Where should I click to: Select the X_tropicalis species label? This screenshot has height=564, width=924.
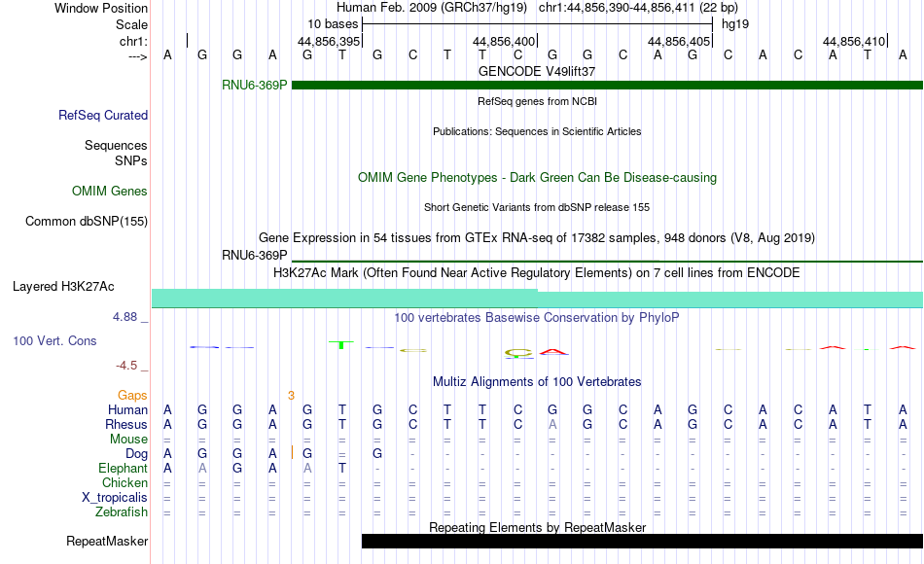click(x=115, y=498)
